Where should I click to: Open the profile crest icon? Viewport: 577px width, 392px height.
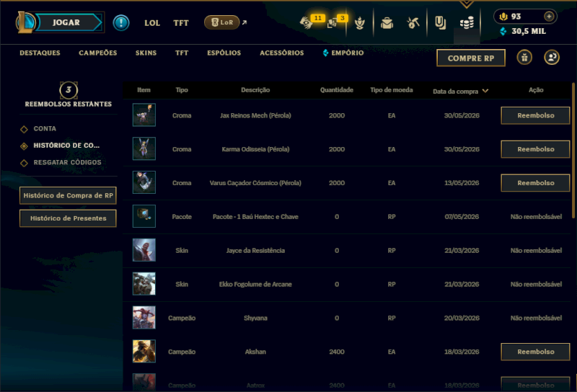pyautogui.click(x=359, y=23)
